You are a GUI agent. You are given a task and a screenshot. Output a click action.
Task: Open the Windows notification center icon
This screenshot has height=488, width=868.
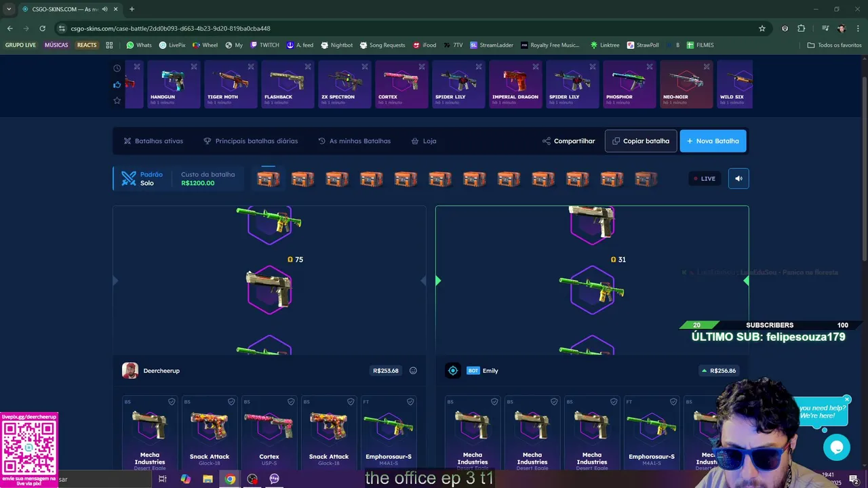(854, 479)
